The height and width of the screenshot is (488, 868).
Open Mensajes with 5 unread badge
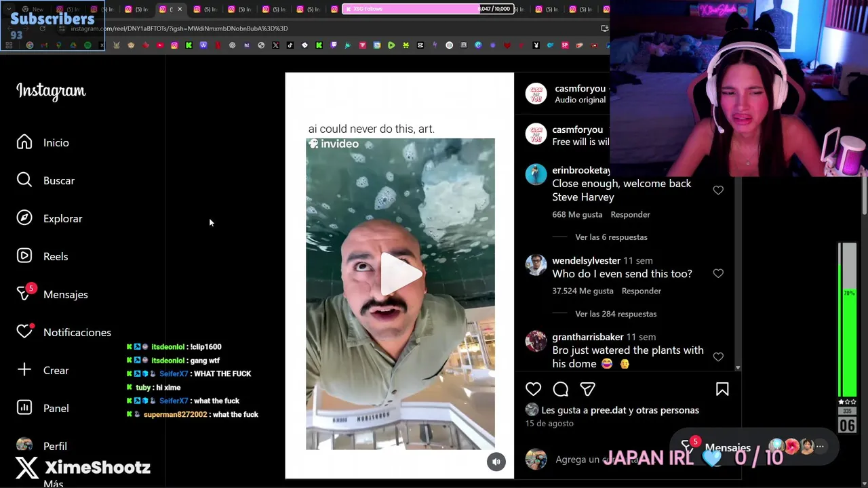(52, 294)
